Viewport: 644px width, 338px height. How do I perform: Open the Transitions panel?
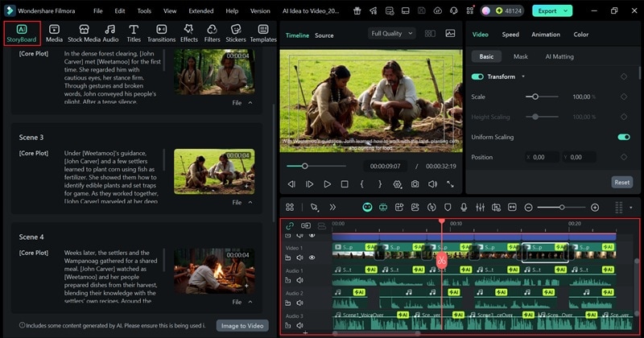pyautogui.click(x=162, y=33)
